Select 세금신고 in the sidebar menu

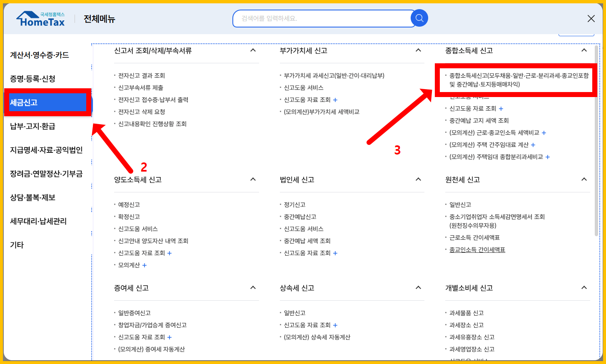tap(23, 102)
